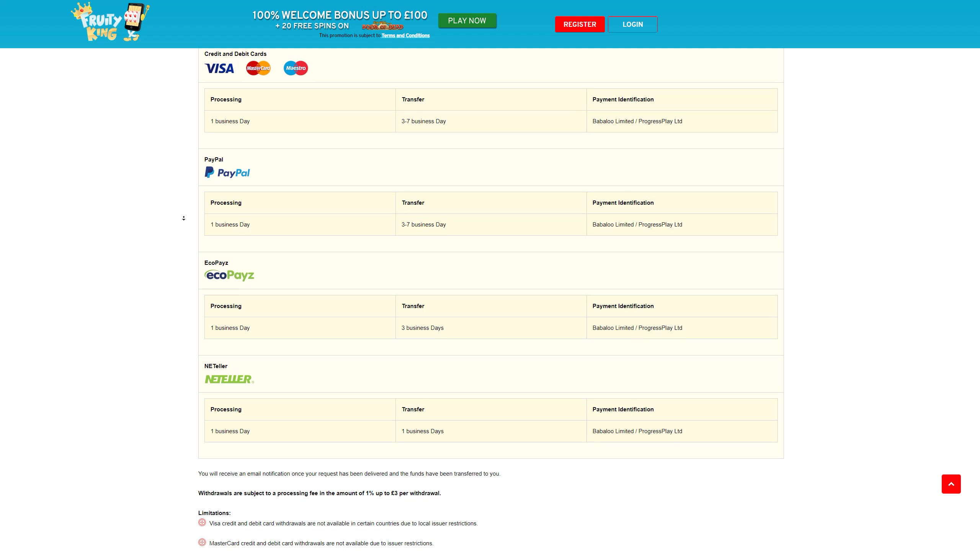The height and width of the screenshot is (551, 980).
Task: Click the Credit and Debit Cards heading
Action: (x=235, y=54)
